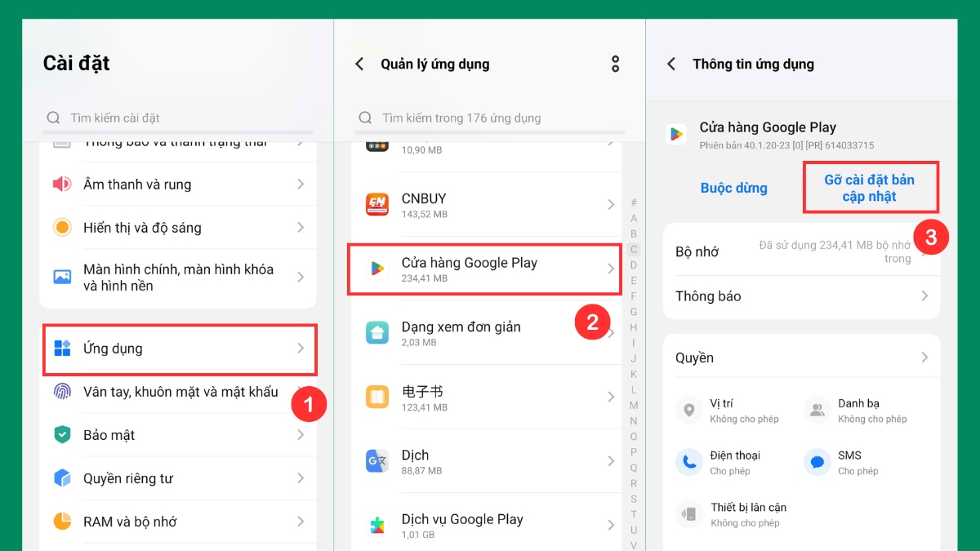Jump to letter D in alphabet index
The image size is (980, 551).
634,265
